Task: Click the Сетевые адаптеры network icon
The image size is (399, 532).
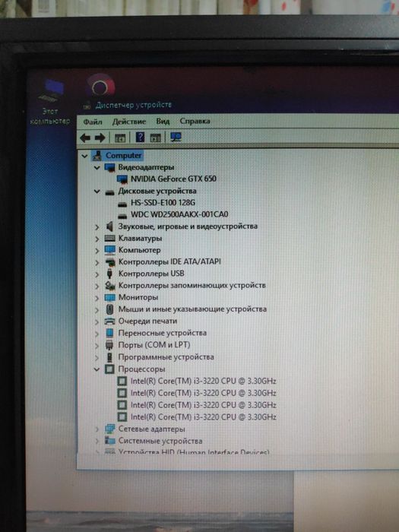Action: coord(110,429)
